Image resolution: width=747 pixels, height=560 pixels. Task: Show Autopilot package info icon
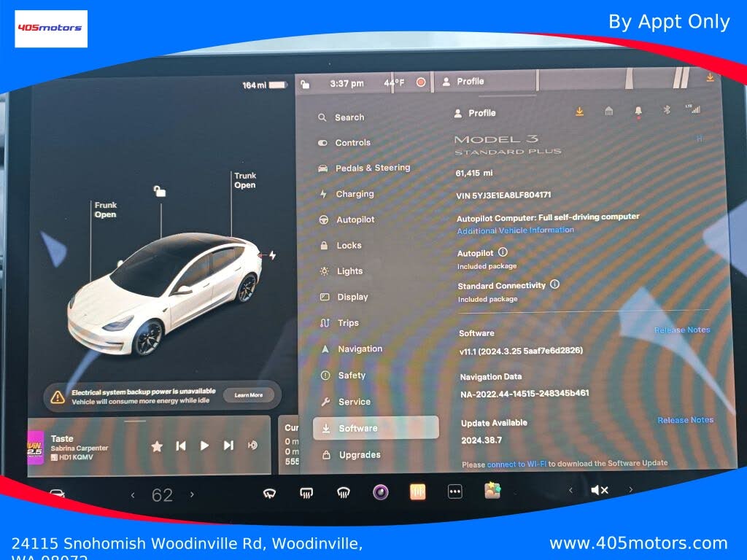(x=503, y=252)
